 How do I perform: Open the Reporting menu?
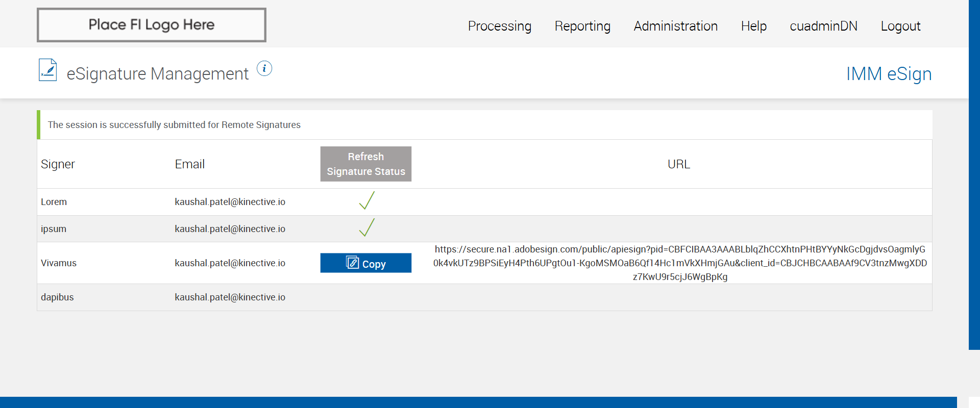click(x=582, y=26)
